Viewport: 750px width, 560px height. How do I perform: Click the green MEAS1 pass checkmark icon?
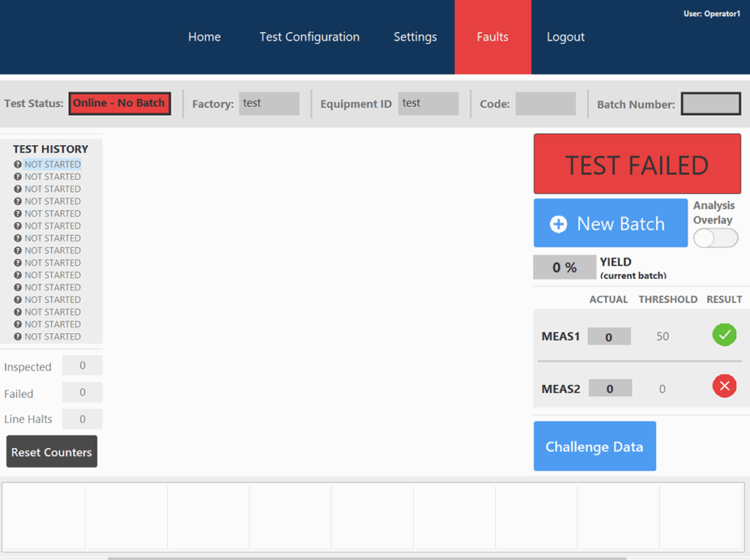pyautogui.click(x=724, y=335)
